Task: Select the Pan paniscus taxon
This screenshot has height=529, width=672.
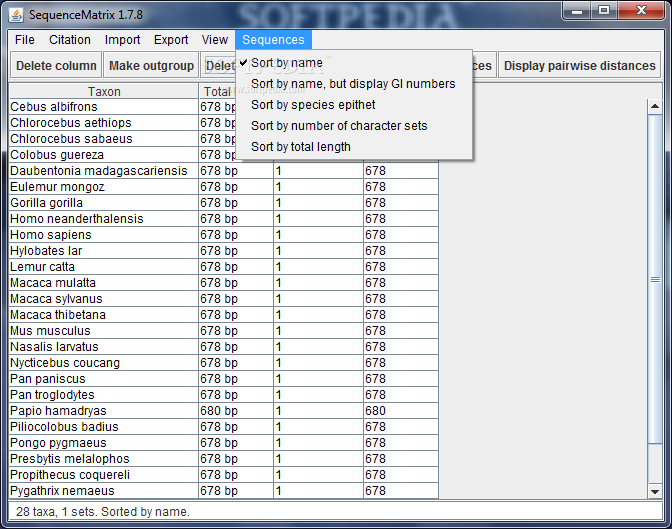Action: [x=103, y=379]
